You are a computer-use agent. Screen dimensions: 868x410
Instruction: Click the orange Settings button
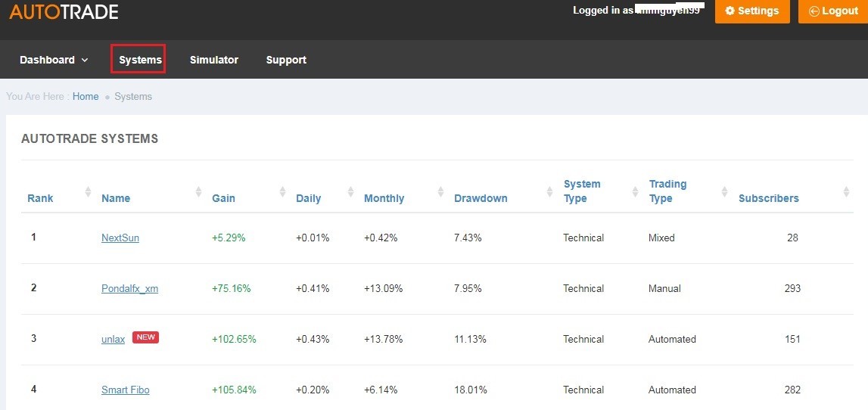coord(751,11)
